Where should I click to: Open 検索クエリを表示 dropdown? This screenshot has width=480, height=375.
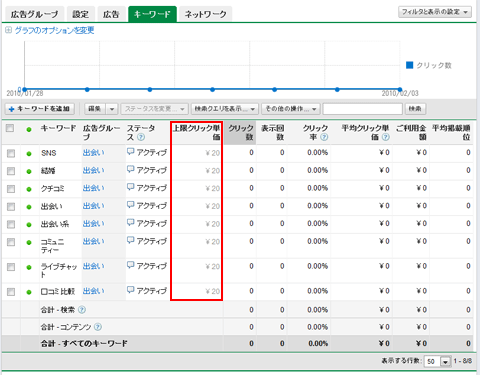click(x=224, y=109)
